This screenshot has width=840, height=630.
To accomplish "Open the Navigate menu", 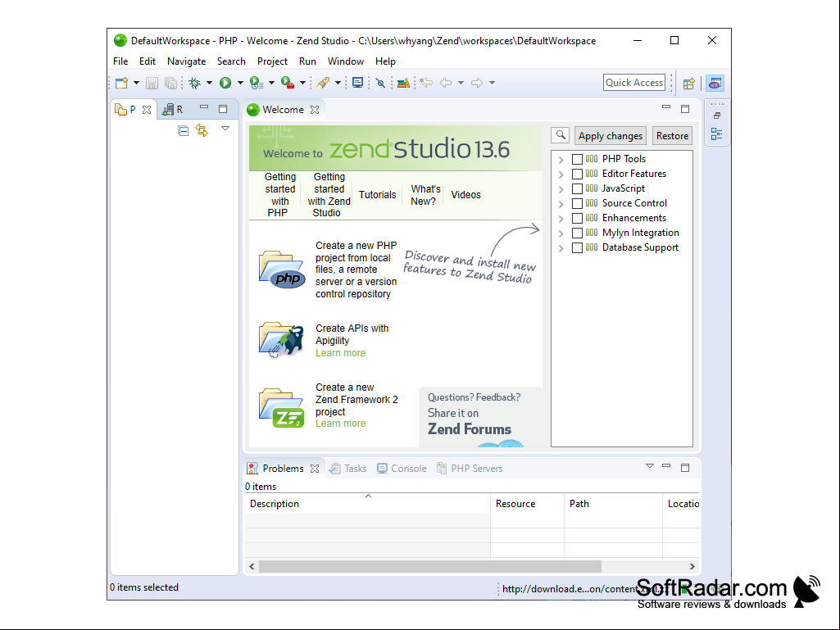I will tap(186, 61).
